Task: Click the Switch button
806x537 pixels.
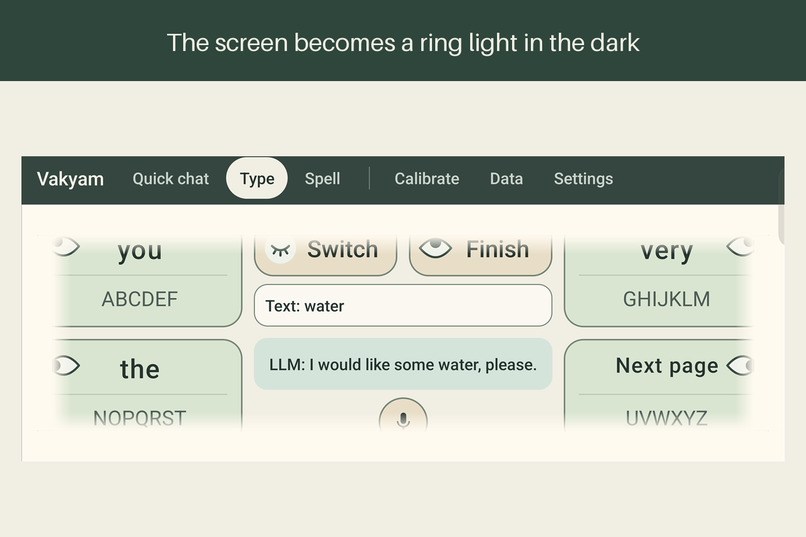Action: pos(326,254)
